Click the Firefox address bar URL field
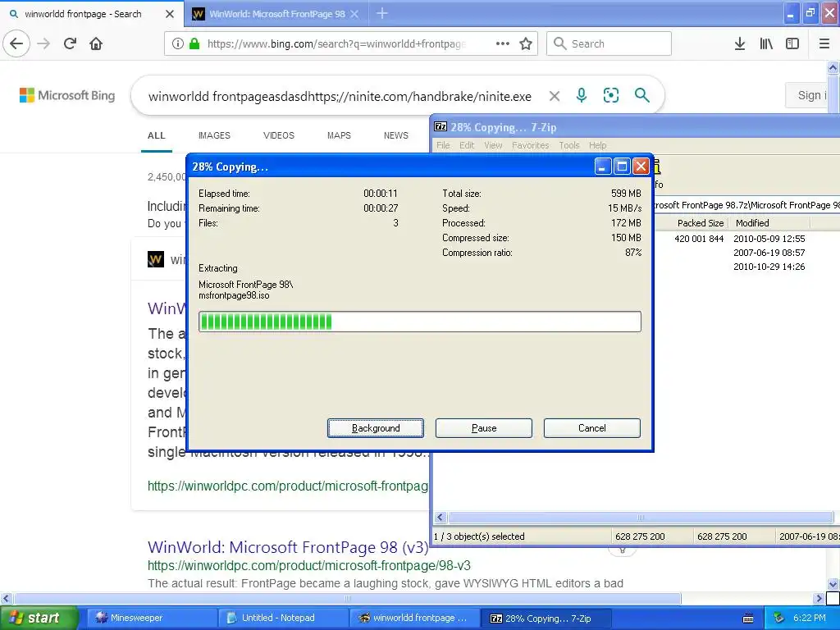The height and width of the screenshot is (630, 840). pos(336,43)
